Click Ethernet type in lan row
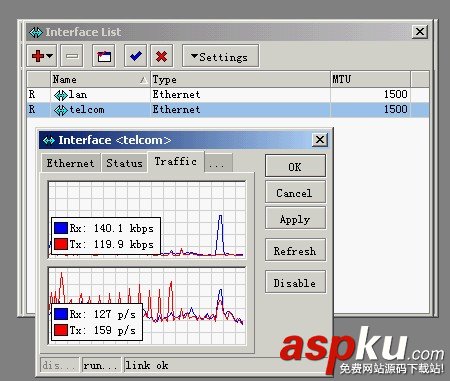This screenshot has width=450, height=381. click(176, 95)
